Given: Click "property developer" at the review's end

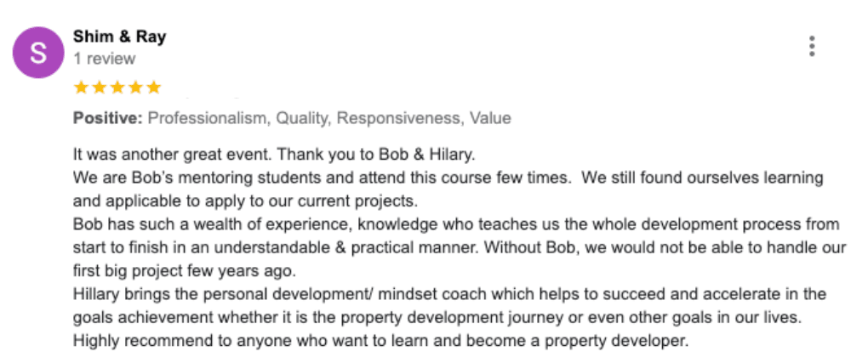Looking at the screenshot, I should (x=616, y=341).
